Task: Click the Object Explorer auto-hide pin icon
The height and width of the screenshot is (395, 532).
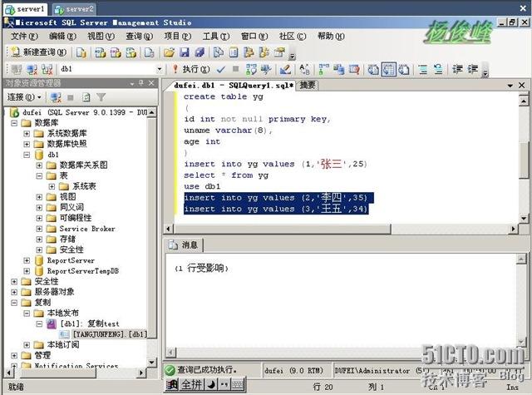Action: (141, 83)
